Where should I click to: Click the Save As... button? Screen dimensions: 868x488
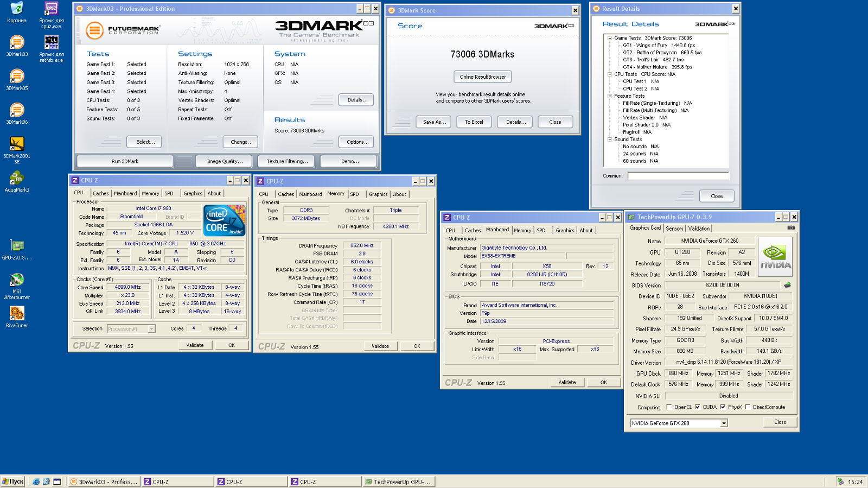[435, 122]
